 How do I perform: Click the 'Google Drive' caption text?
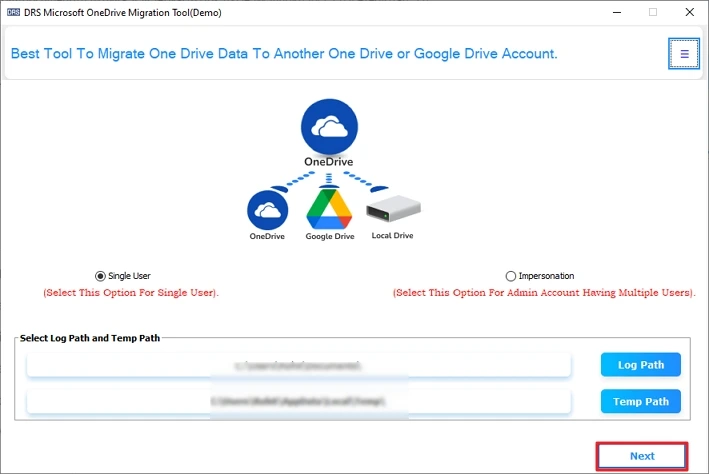point(330,236)
